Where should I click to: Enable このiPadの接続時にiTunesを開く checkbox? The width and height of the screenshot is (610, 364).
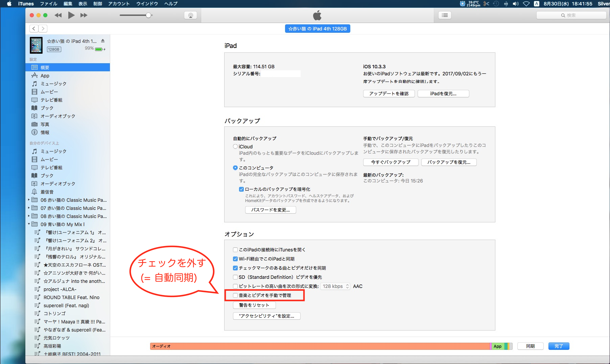click(235, 250)
